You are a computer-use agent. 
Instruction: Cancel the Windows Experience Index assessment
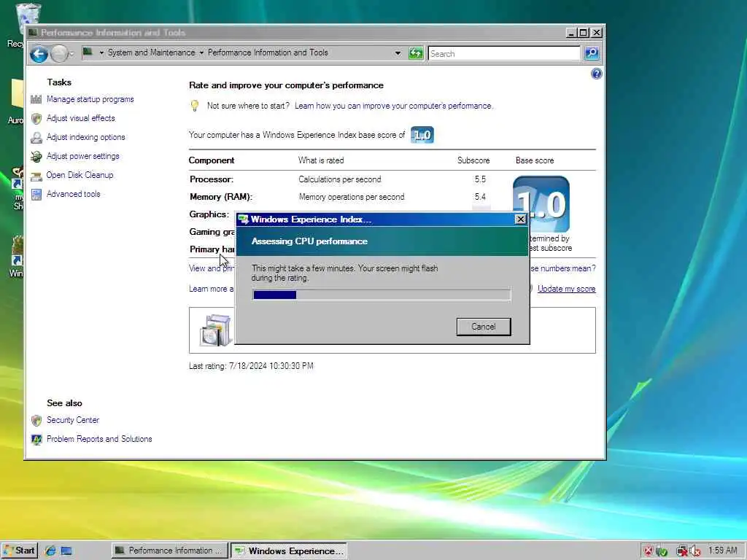484,327
